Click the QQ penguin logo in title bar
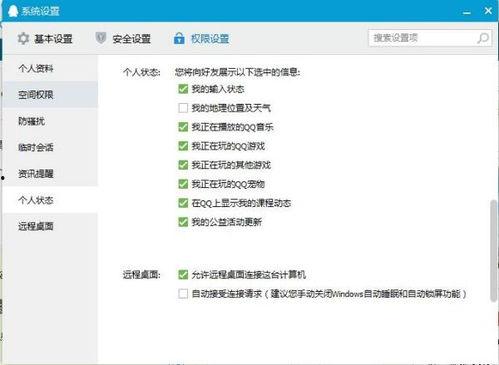This screenshot has width=499, height=365. (x=12, y=11)
